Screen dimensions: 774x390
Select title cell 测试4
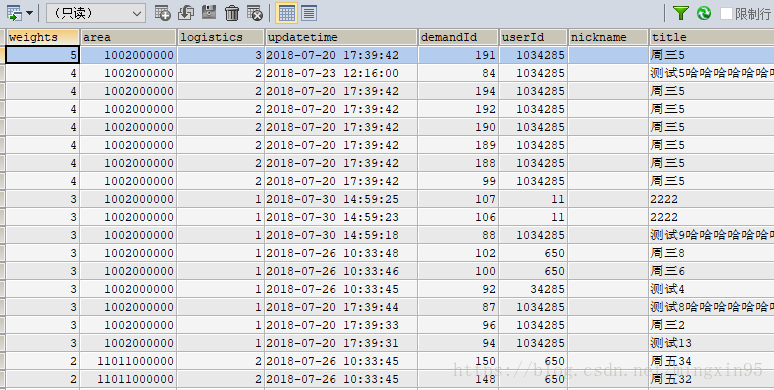(712, 289)
